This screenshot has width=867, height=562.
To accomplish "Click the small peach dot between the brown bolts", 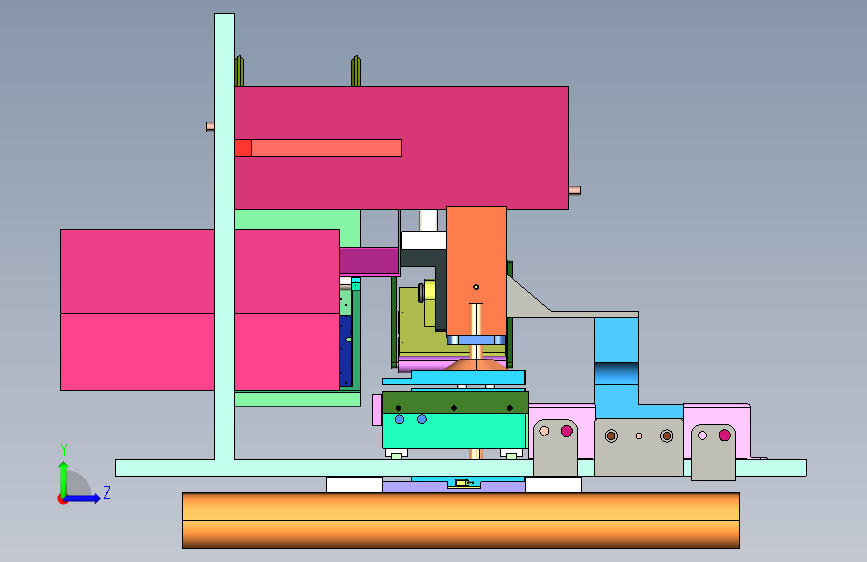I will tap(639, 436).
